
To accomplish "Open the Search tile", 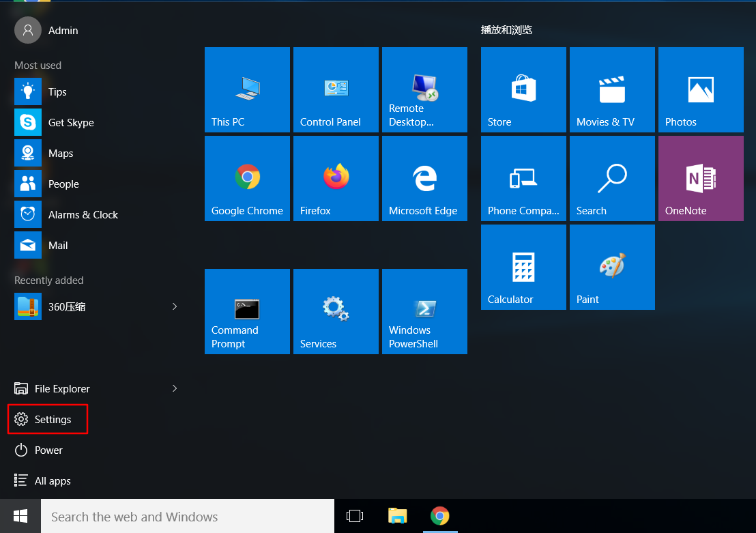I will click(612, 179).
